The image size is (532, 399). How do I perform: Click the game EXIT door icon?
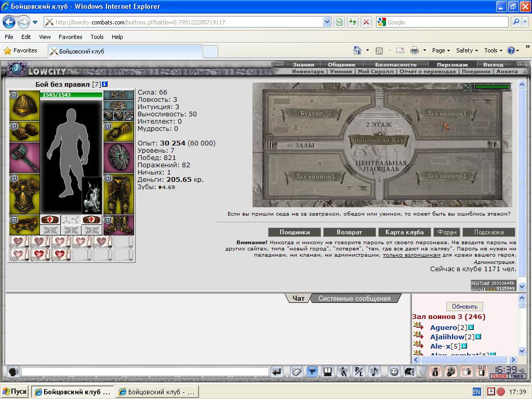482,371
